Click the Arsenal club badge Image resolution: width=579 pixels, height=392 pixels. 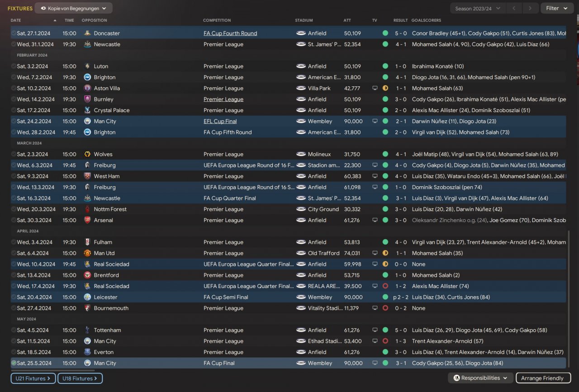[x=87, y=220]
